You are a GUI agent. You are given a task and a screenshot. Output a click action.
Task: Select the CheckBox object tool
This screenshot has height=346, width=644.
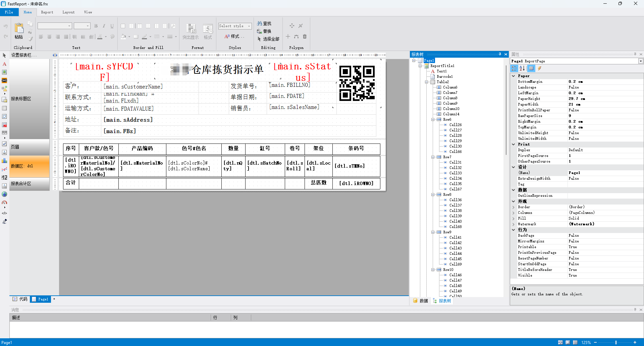click(4, 144)
